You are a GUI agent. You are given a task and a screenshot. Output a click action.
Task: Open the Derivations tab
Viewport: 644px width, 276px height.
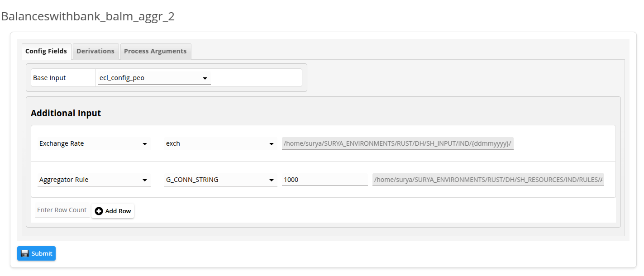click(95, 52)
